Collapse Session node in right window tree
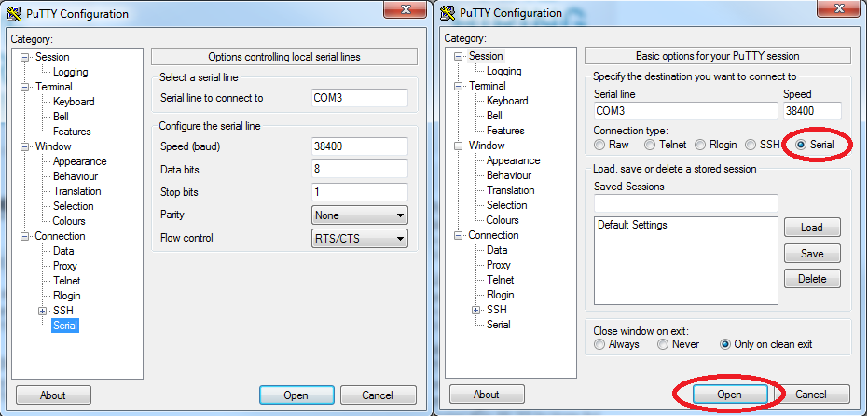The height and width of the screenshot is (416, 868). pos(458,56)
